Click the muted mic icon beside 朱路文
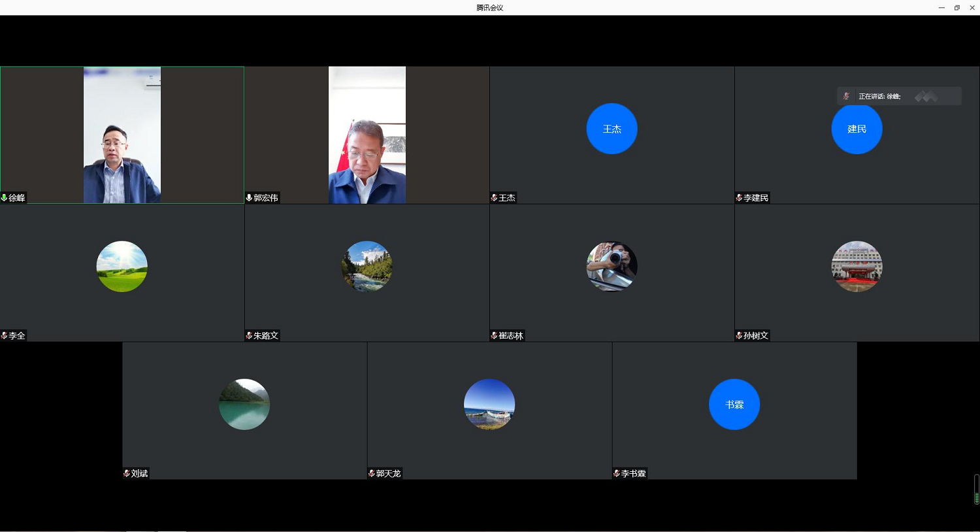Viewport: 980px width, 532px height. pos(249,335)
